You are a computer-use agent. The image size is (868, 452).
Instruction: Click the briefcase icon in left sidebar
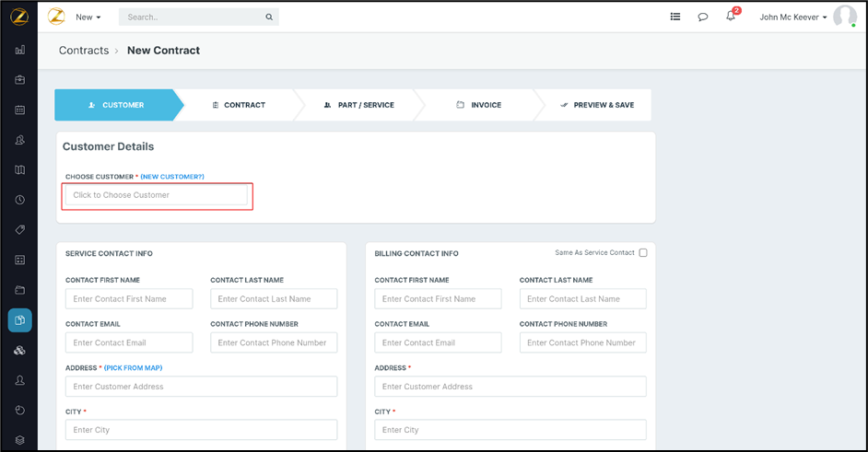[x=19, y=80]
